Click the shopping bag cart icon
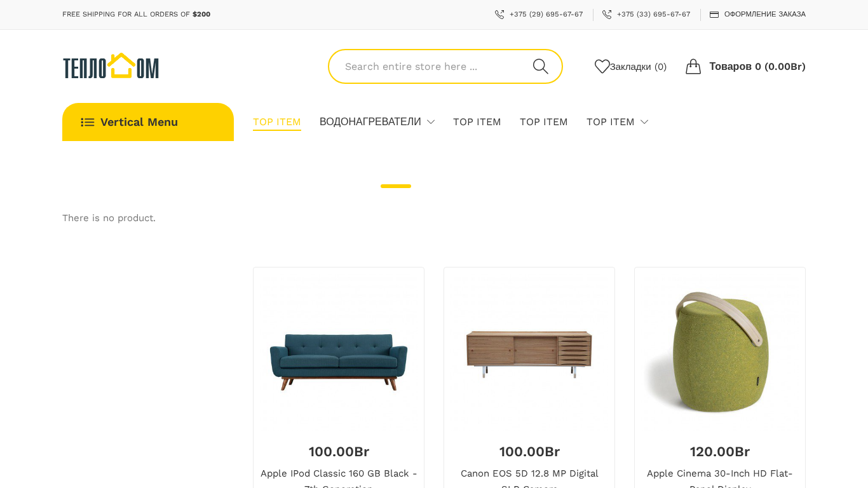The height and width of the screenshot is (488, 868). coord(693,67)
